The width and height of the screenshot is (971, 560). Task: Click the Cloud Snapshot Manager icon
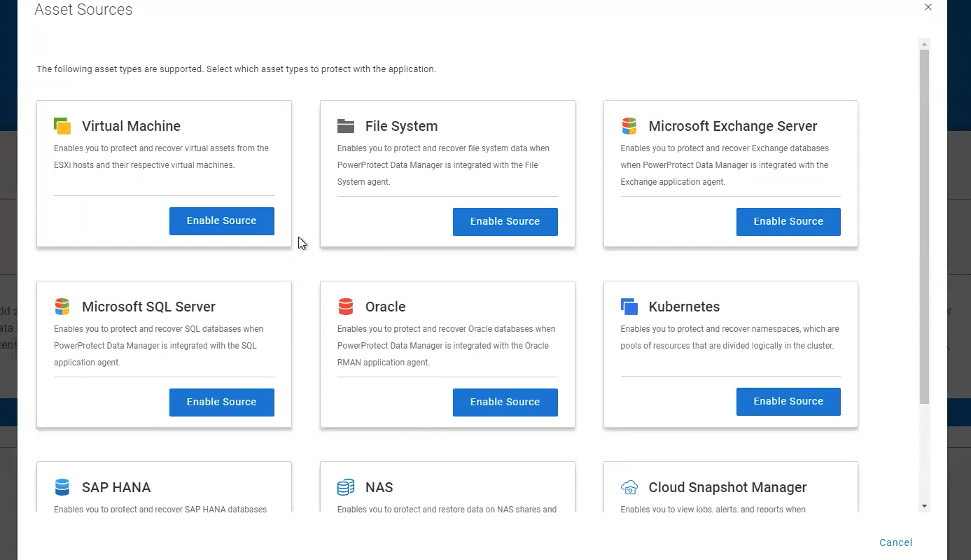coord(629,487)
